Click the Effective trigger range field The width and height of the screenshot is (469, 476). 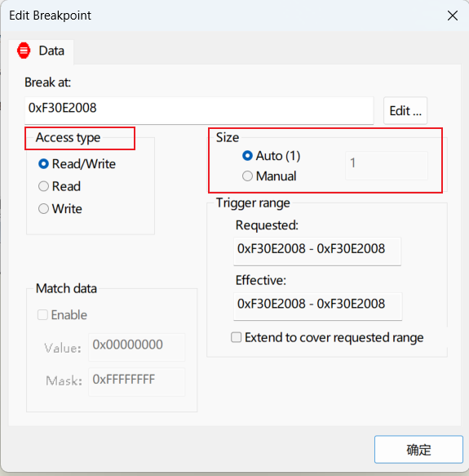point(318,306)
